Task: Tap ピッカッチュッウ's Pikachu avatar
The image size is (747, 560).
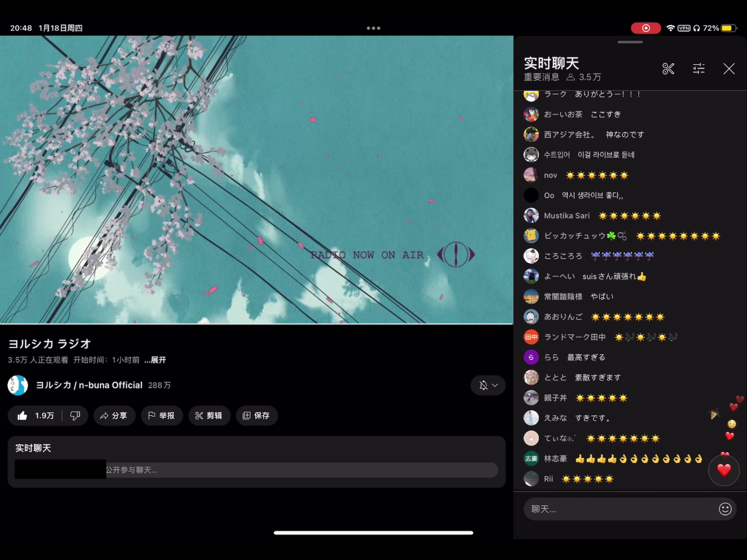Action: [x=531, y=236]
